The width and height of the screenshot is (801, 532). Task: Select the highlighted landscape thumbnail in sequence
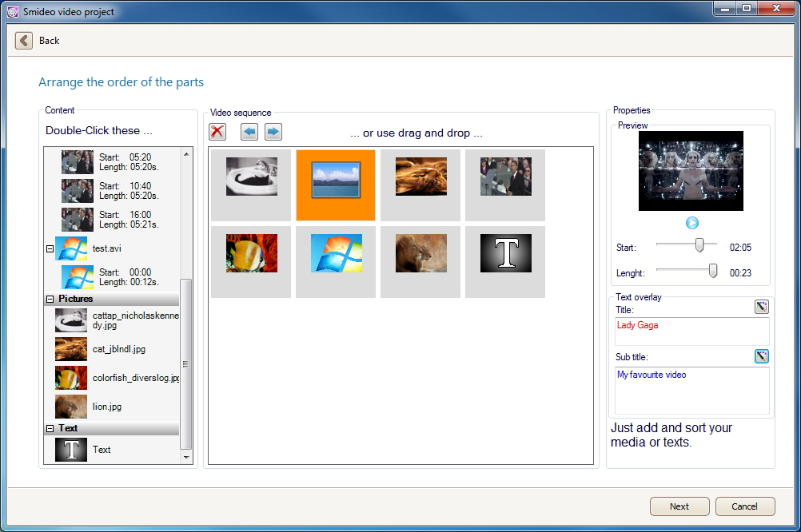[x=336, y=185]
